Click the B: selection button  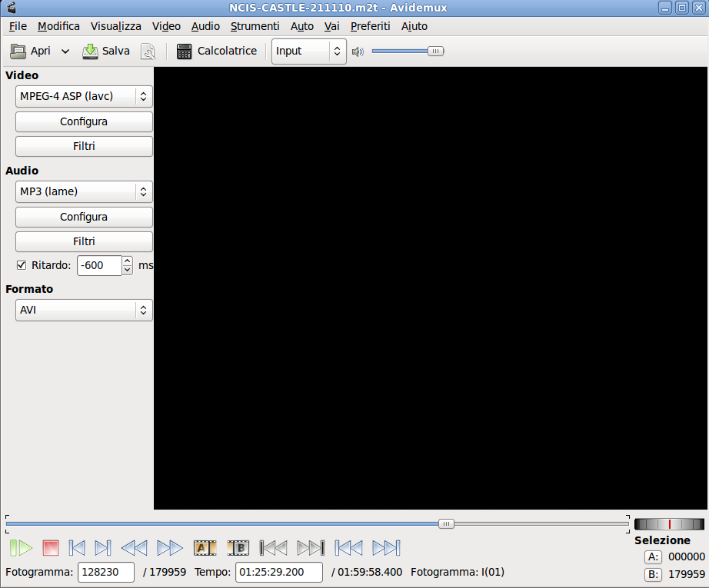point(653,574)
